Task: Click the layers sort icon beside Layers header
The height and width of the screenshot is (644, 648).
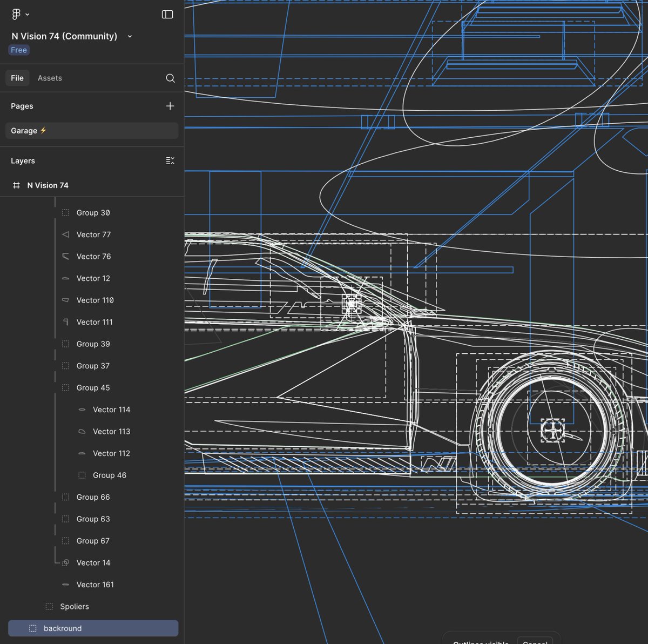Action: [x=170, y=160]
